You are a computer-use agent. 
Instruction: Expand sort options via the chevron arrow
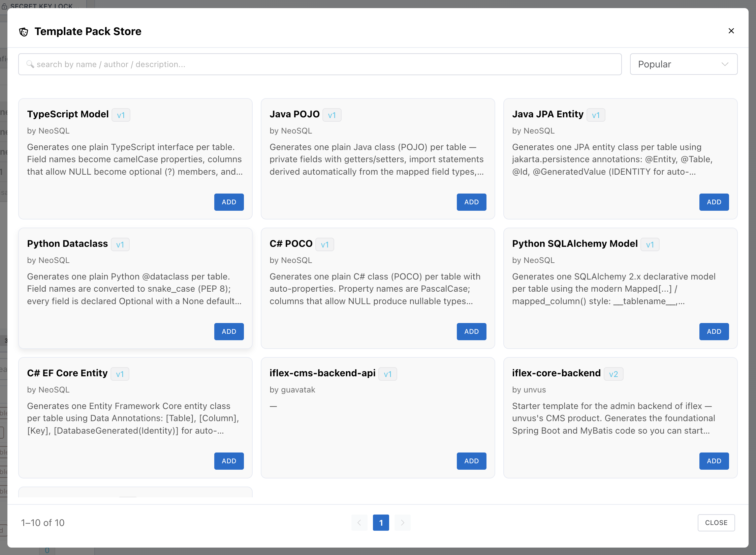[725, 64]
